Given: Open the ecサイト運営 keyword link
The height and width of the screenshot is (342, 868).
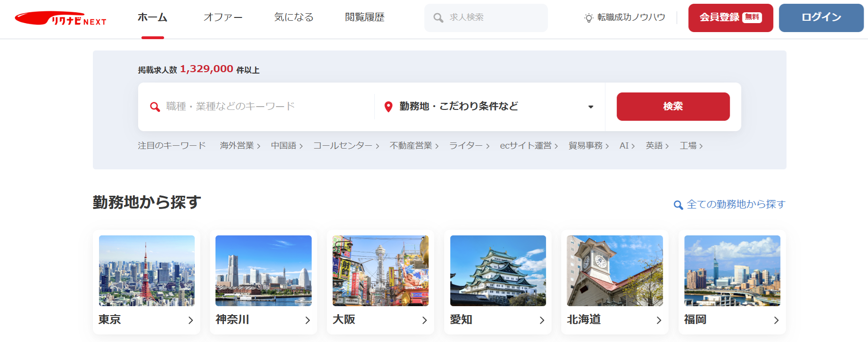Looking at the screenshot, I should click(x=529, y=146).
